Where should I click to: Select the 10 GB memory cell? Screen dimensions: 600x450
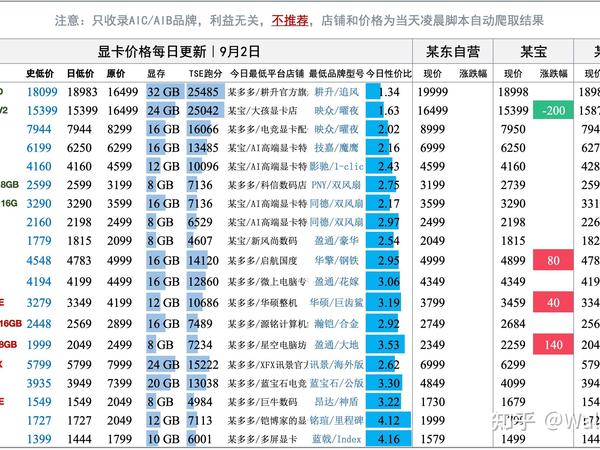[x=164, y=439]
